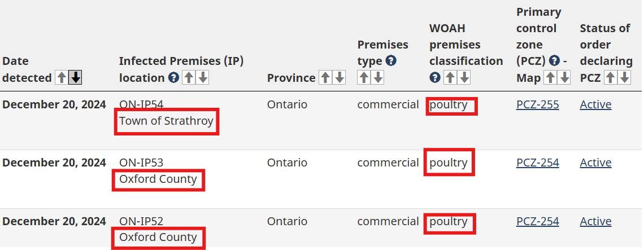Viewport: 644px width, 250px height.
Task: Sort Infected Premises location ascending
Action: pyautogui.click(x=189, y=77)
